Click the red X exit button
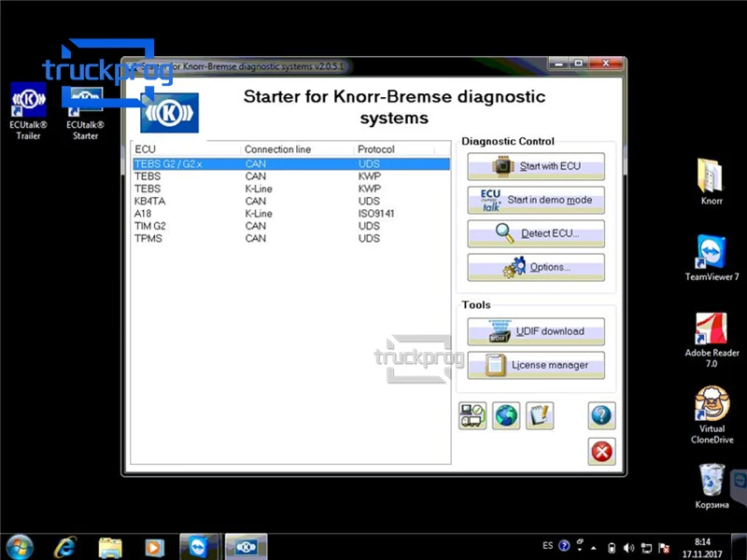 click(601, 451)
